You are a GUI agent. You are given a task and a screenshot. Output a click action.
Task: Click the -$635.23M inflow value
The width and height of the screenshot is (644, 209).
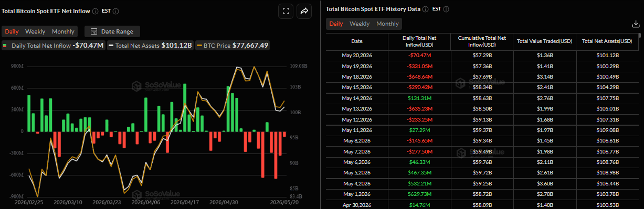pyautogui.click(x=419, y=108)
